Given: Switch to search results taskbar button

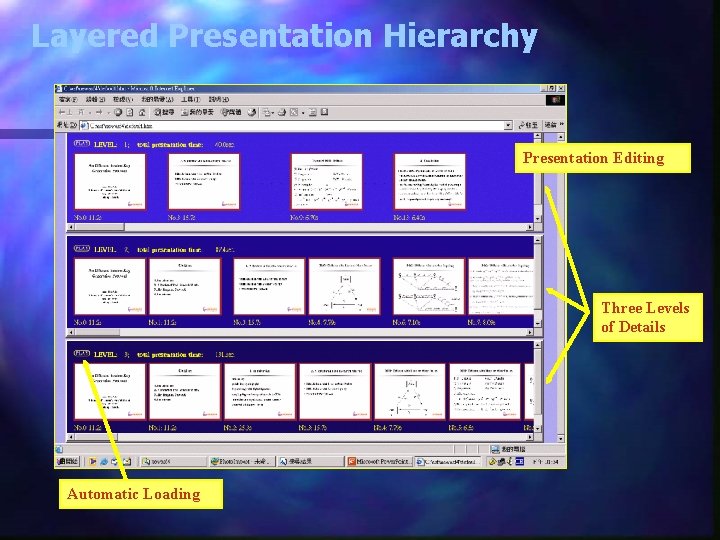Looking at the screenshot, I should 310,461.
